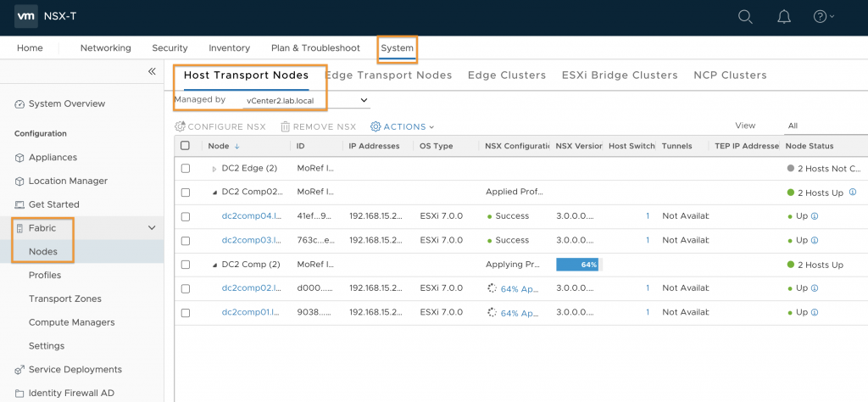Viewport: 868px width, 402px height.
Task: Click the Get Started laptop icon
Action: pos(19,205)
